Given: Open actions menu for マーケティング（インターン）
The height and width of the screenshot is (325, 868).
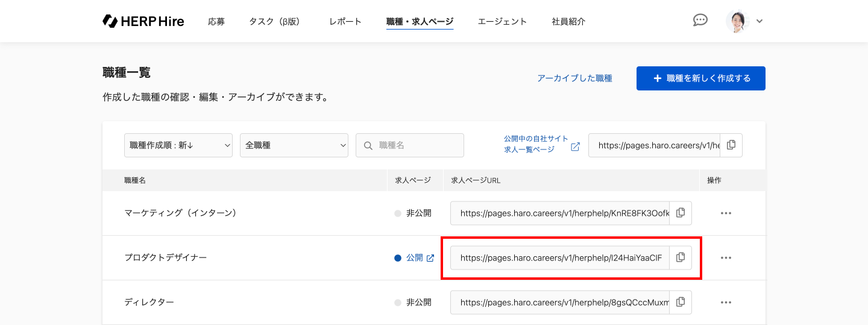Looking at the screenshot, I should pyautogui.click(x=726, y=213).
